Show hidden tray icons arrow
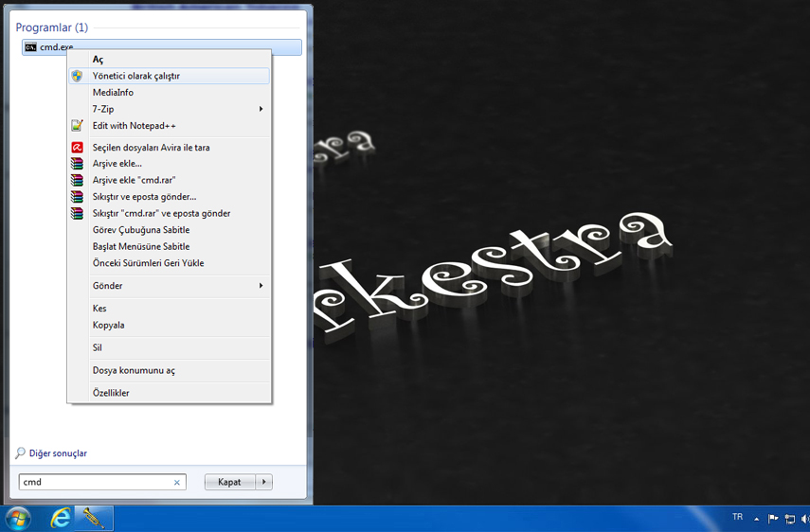The width and height of the screenshot is (810, 532). pyautogui.click(x=756, y=519)
